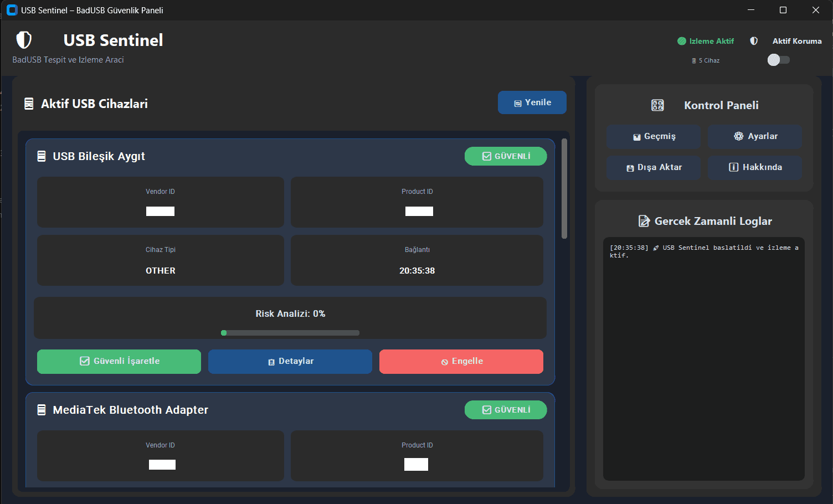Open the Geçmiş history panel

pos(654,136)
